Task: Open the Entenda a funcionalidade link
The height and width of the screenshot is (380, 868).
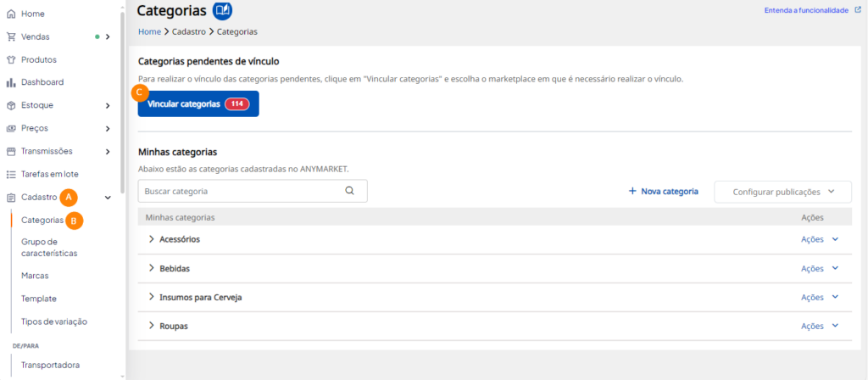Action: [808, 10]
